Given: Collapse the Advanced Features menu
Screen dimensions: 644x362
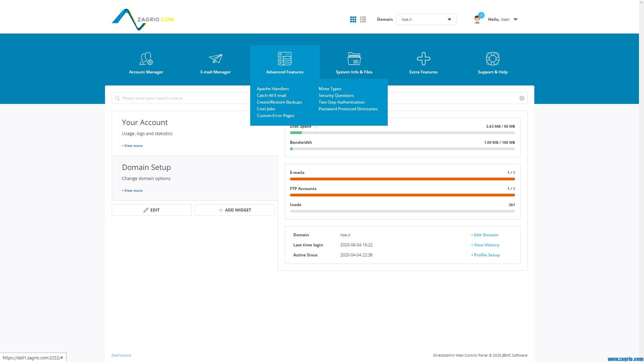Looking at the screenshot, I should [x=284, y=62].
